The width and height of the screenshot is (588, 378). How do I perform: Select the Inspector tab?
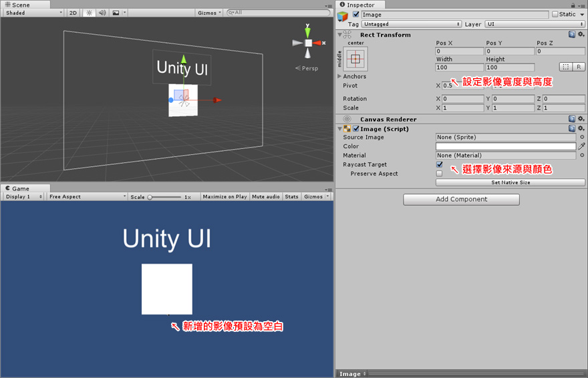coord(359,5)
